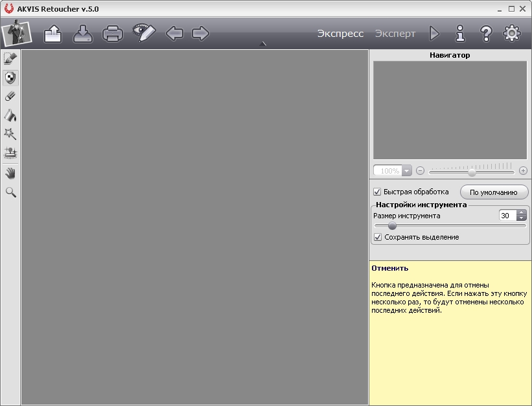Print the image via printer icon

[113, 34]
